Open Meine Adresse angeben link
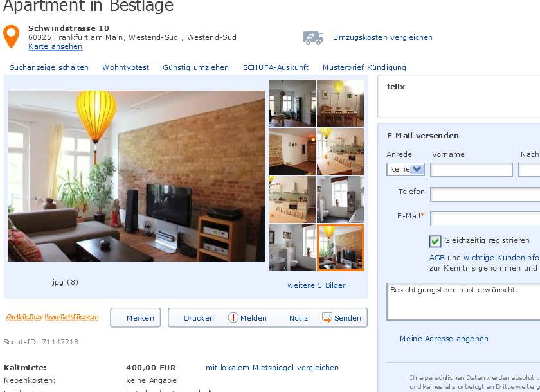Screen dimensions: 540x392 tap(444, 339)
